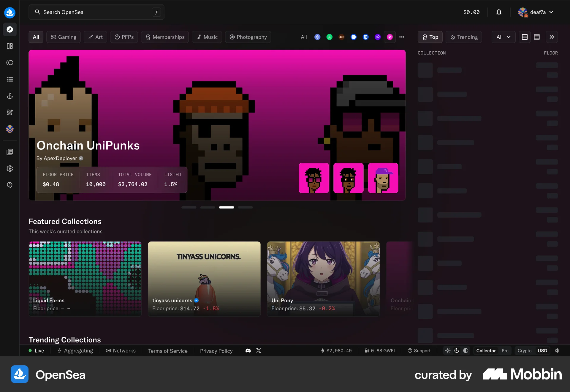Select the Polygon chain filter icon
Viewport: 570px width, 392px height.
[x=378, y=37]
